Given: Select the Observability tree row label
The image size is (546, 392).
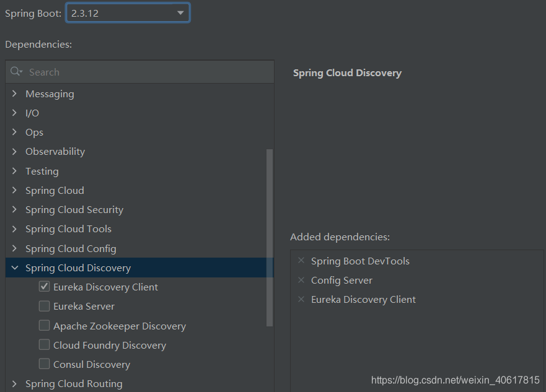Looking at the screenshot, I should [55, 152].
